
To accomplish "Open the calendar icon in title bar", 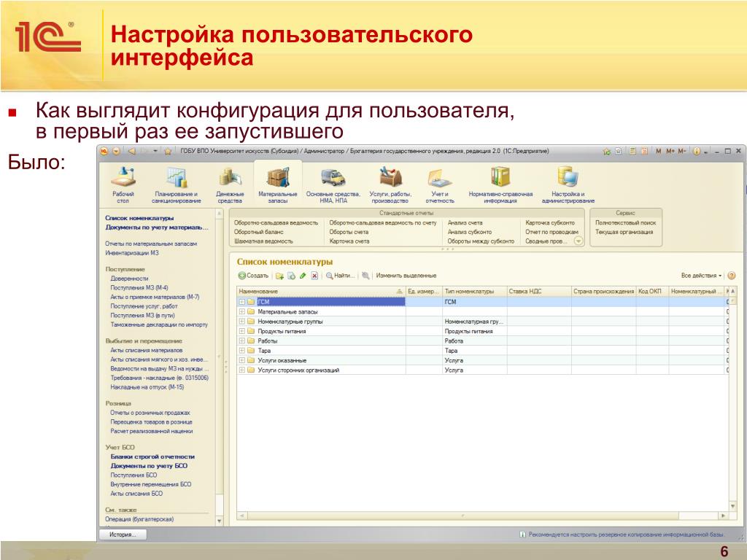I will (644, 152).
